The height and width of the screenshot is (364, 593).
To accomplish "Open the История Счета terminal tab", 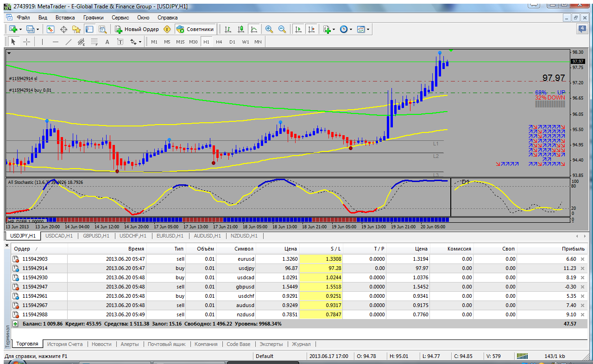I will (65, 344).
